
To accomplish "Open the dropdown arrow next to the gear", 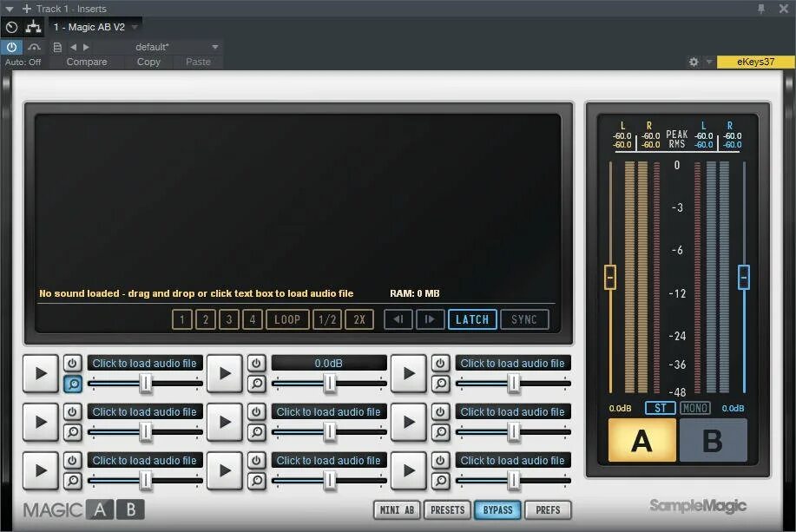I will coord(709,62).
